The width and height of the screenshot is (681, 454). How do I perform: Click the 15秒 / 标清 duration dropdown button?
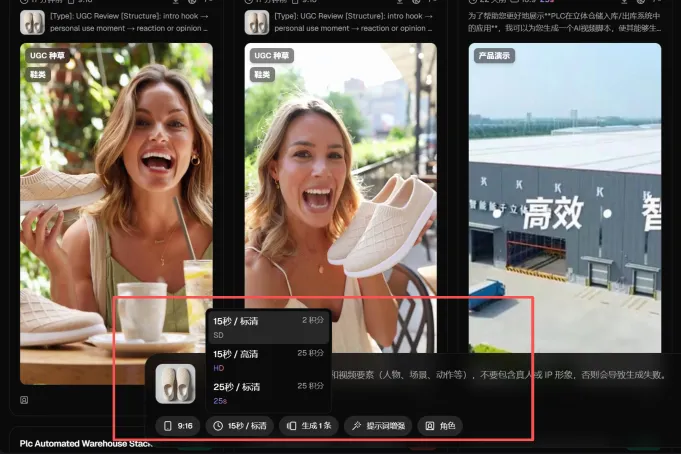[x=240, y=425]
